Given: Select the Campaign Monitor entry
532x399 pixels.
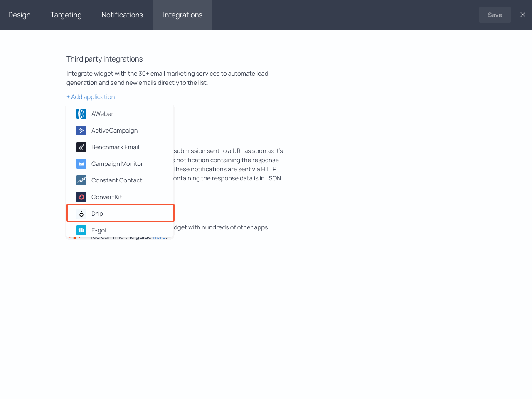Looking at the screenshot, I should [x=117, y=164].
